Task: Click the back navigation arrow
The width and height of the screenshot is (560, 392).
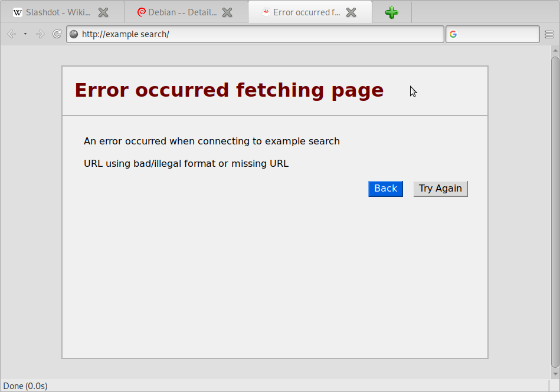Action: (11, 34)
